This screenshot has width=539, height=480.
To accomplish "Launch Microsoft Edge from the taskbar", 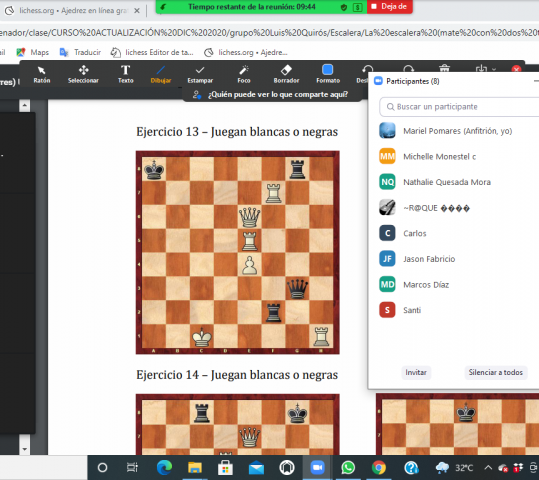I will [164, 468].
